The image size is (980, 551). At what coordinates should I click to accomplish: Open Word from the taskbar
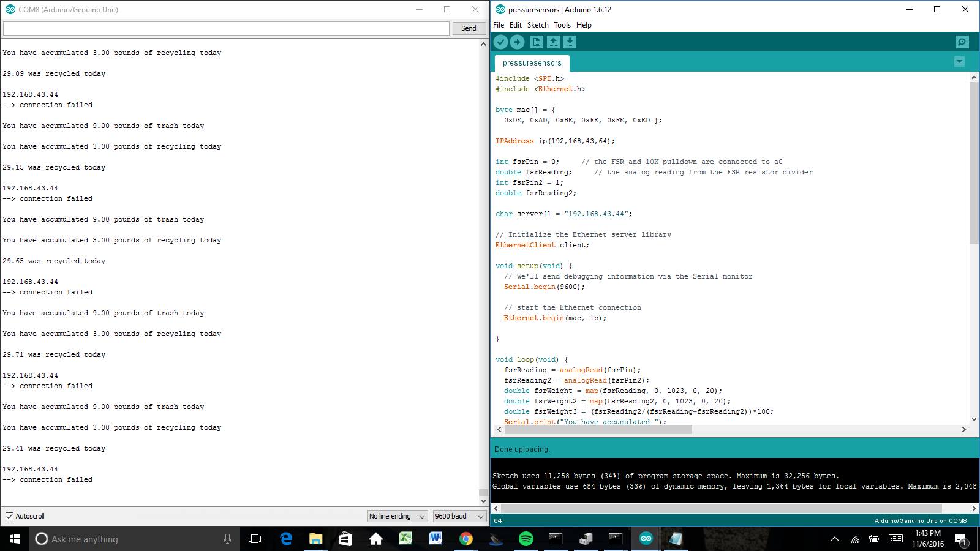click(435, 539)
